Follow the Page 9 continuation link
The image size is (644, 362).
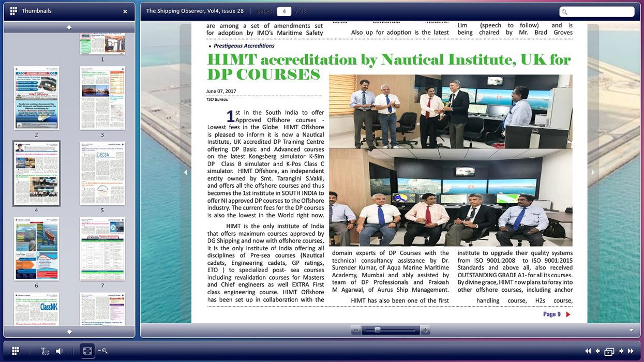[x=551, y=314]
